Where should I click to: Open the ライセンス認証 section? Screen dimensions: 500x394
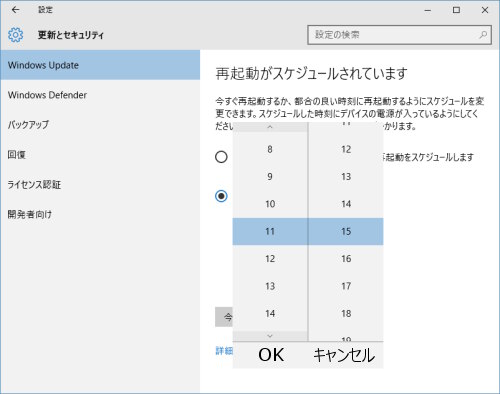click(100, 184)
